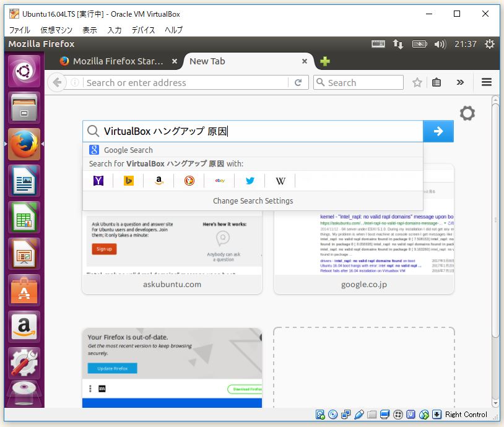Open the ファイル menu
The width and height of the screenshot is (504, 427).
pyautogui.click(x=20, y=30)
